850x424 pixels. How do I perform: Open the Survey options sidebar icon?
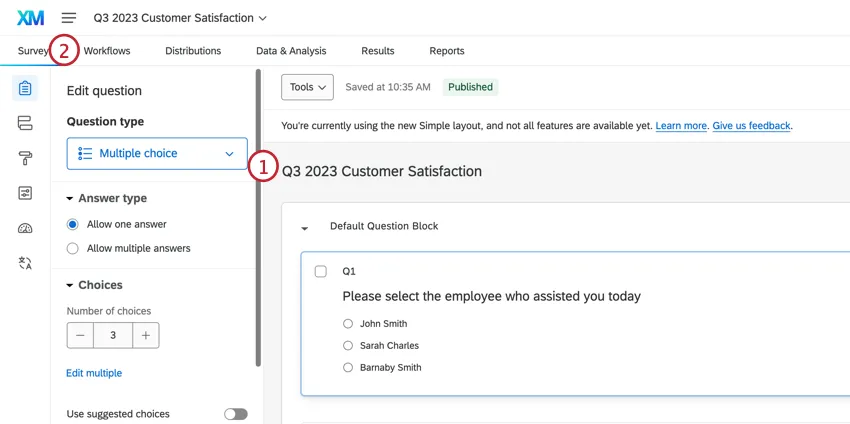[25, 193]
